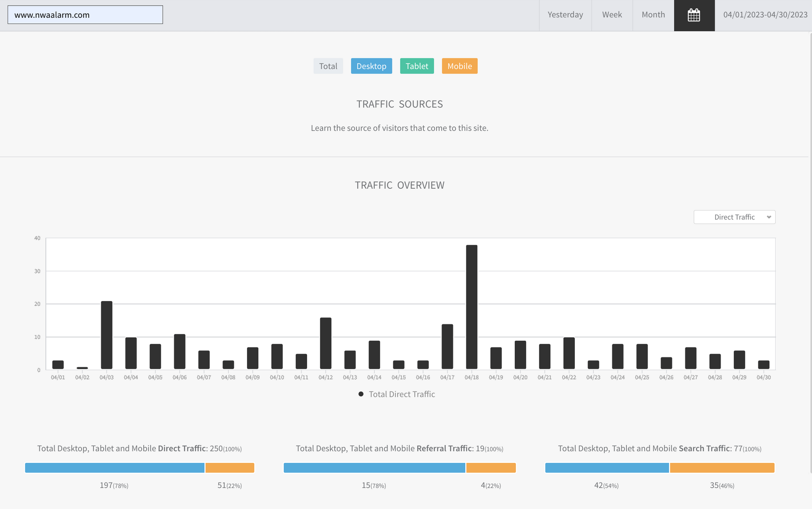Toggle the Desktop device filter
812x509 pixels.
pyautogui.click(x=371, y=66)
